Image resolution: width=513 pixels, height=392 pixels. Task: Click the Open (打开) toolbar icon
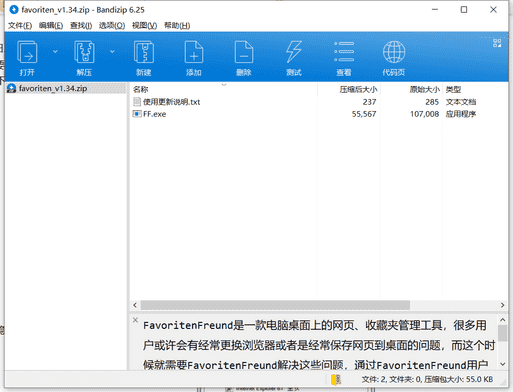click(x=27, y=52)
